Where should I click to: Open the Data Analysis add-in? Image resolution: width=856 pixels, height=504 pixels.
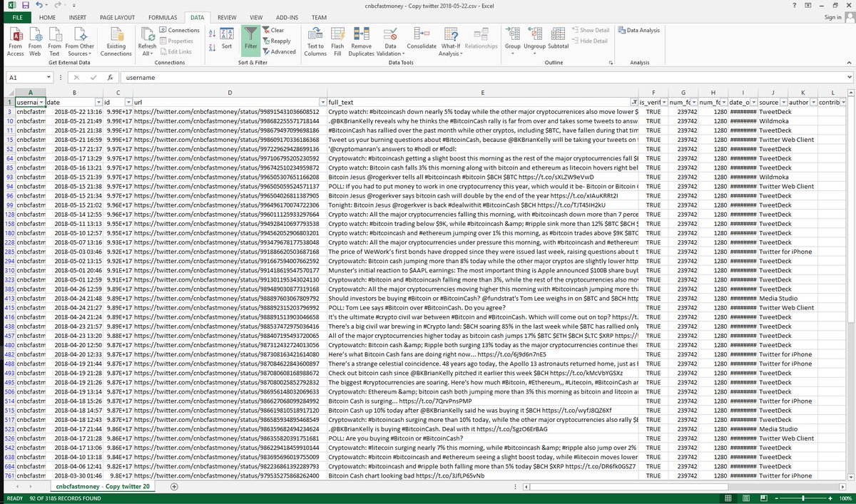pyautogui.click(x=639, y=31)
